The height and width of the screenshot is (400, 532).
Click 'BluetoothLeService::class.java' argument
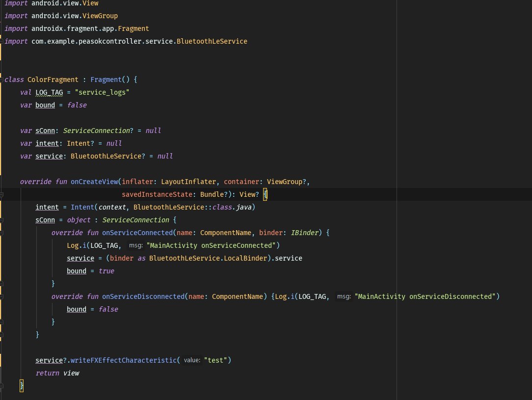click(x=192, y=207)
